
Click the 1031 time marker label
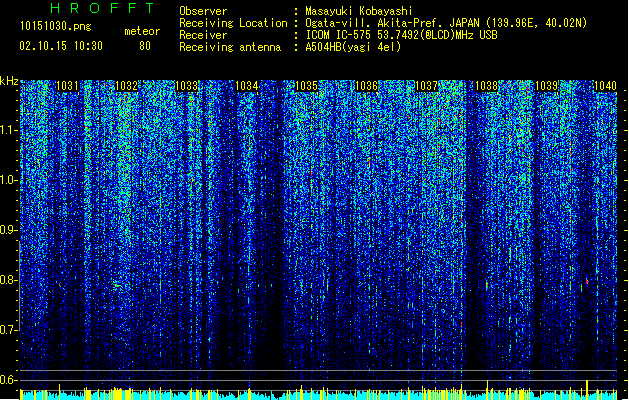coord(67,86)
